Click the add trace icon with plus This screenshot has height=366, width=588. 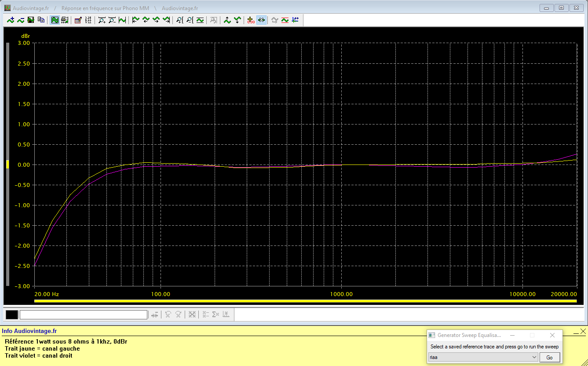point(11,20)
